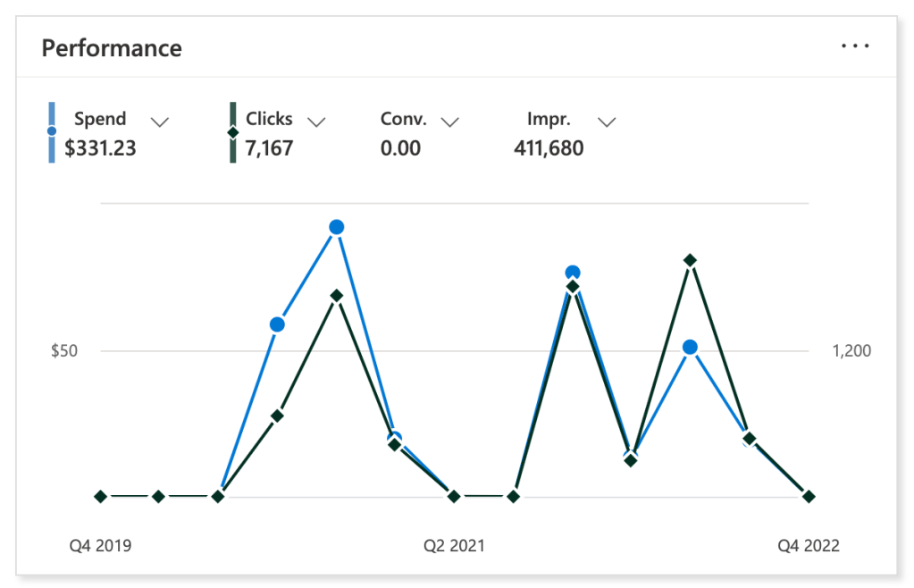Click the blue Spend legend color bar
Image resolution: width=914 pixels, height=588 pixels.
pos(52,132)
